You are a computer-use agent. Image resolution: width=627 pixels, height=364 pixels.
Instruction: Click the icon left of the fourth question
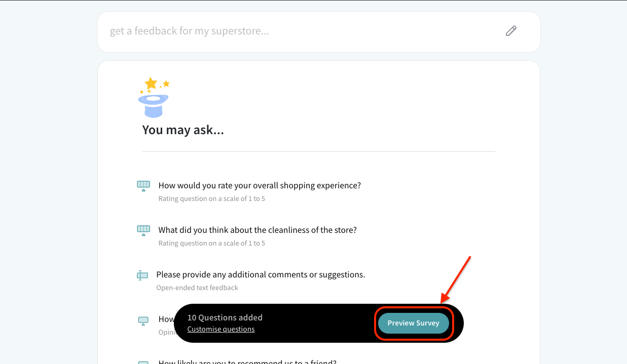tap(143, 320)
